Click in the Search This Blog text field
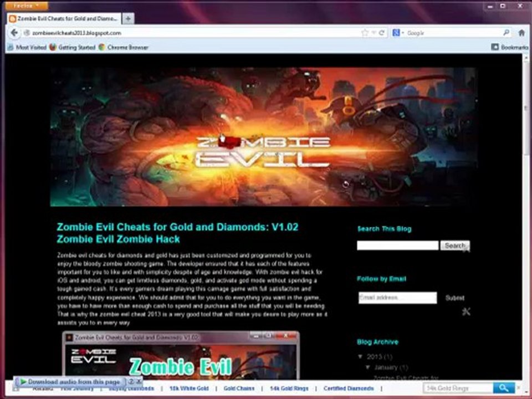Screen dimensions: 532x399 pyautogui.click(x=398, y=245)
